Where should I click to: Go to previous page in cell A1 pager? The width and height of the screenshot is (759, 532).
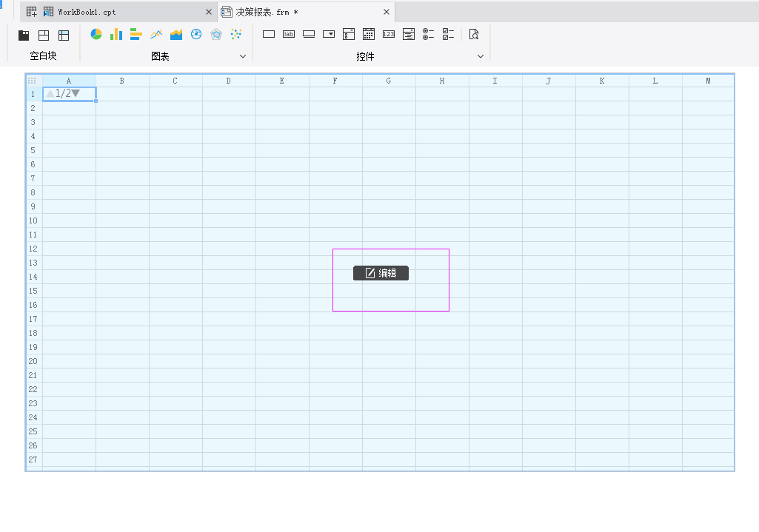pyautogui.click(x=50, y=93)
